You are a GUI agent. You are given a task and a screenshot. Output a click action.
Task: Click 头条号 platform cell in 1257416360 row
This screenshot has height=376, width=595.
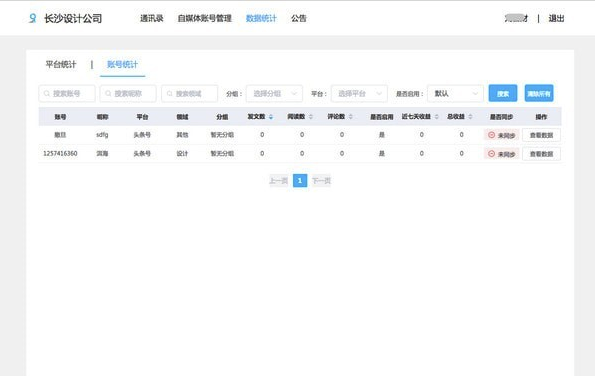[142, 153]
